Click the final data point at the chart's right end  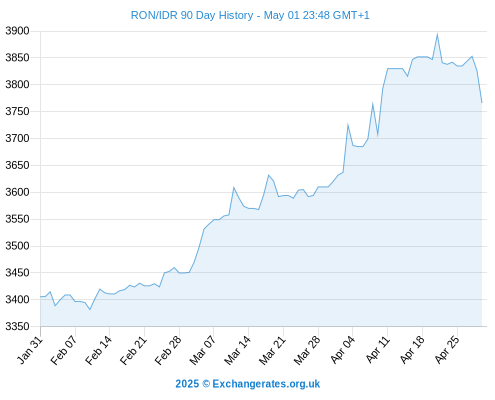pos(482,102)
